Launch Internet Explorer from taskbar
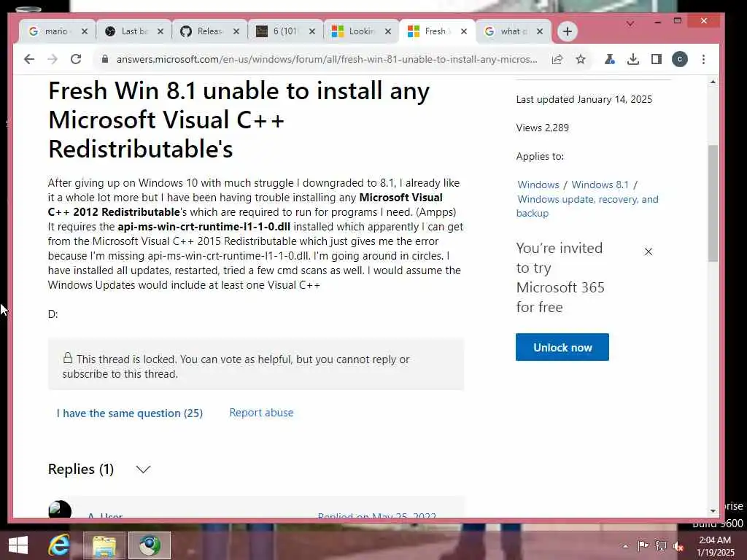 tap(59, 545)
